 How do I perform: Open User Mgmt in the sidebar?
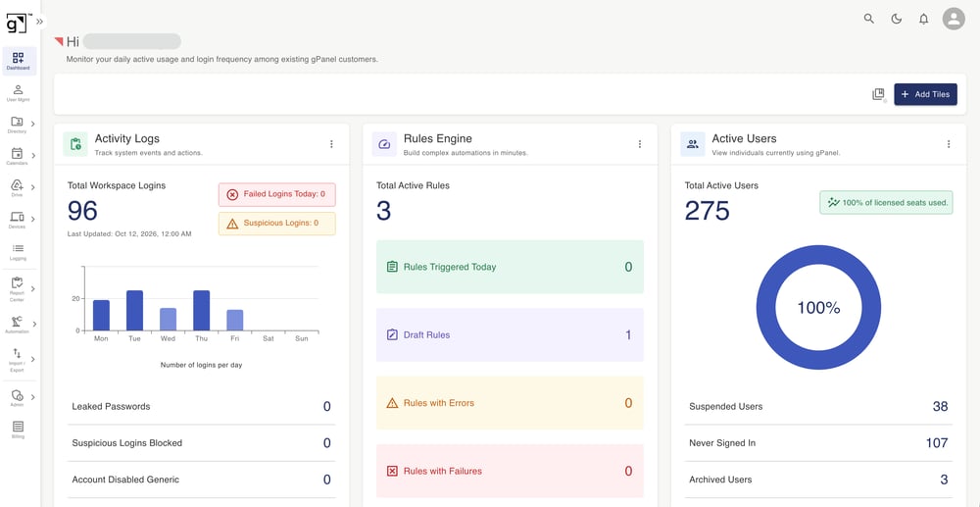coord(18,93)
